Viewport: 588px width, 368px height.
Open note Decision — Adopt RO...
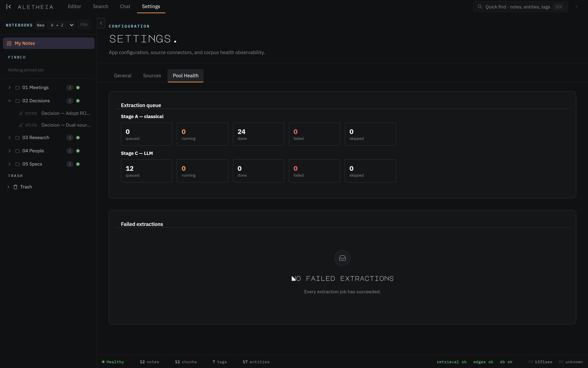click(x=66, y=113)
